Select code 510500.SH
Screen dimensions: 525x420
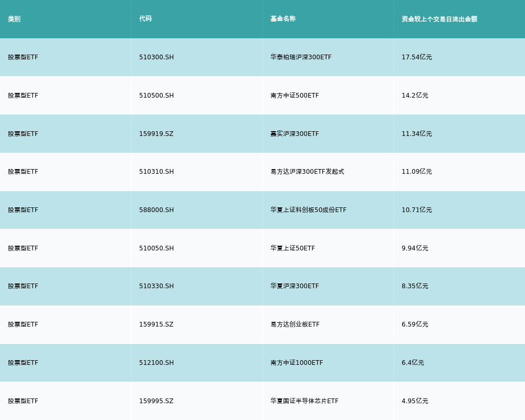(156, 96)
